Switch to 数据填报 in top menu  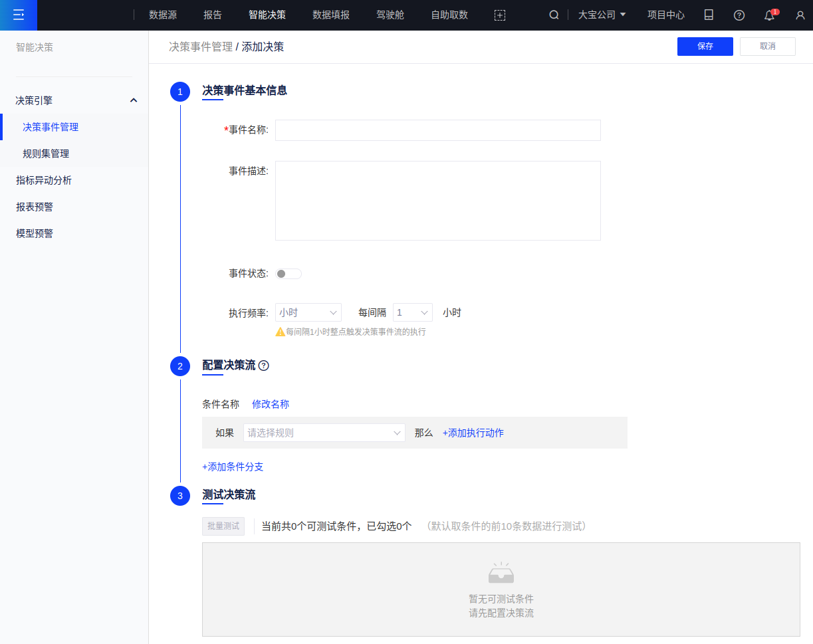click(331, 15)
